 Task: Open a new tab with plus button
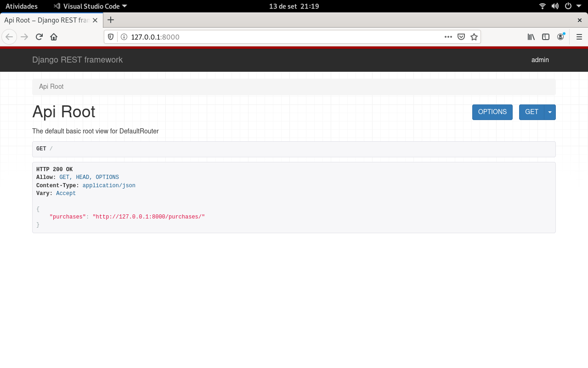tap(111, 20)
